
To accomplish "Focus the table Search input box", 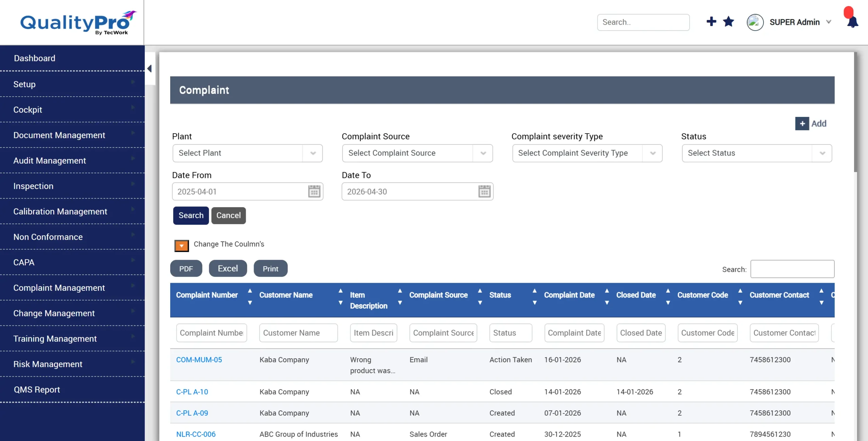I will 792,269.
